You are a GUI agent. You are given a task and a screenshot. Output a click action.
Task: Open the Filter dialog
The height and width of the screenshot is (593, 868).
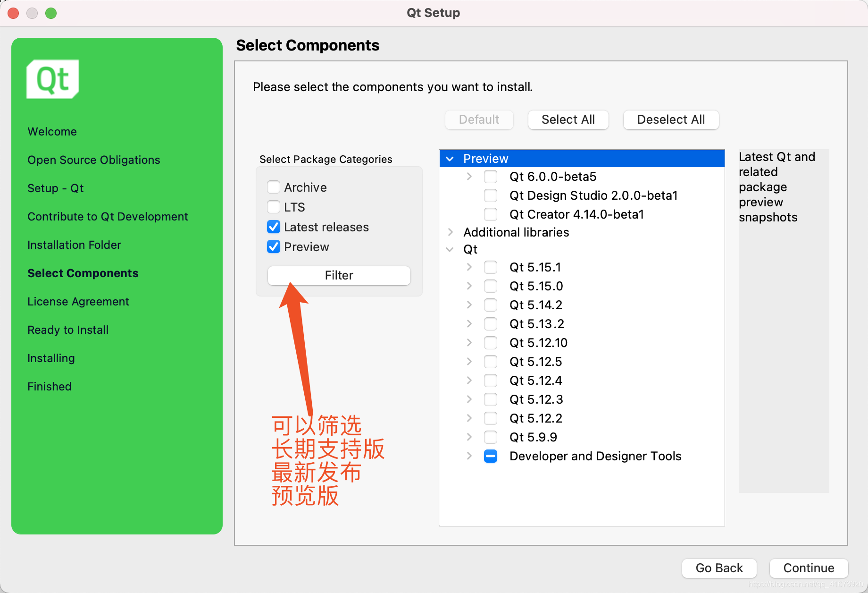click(339, 275)
